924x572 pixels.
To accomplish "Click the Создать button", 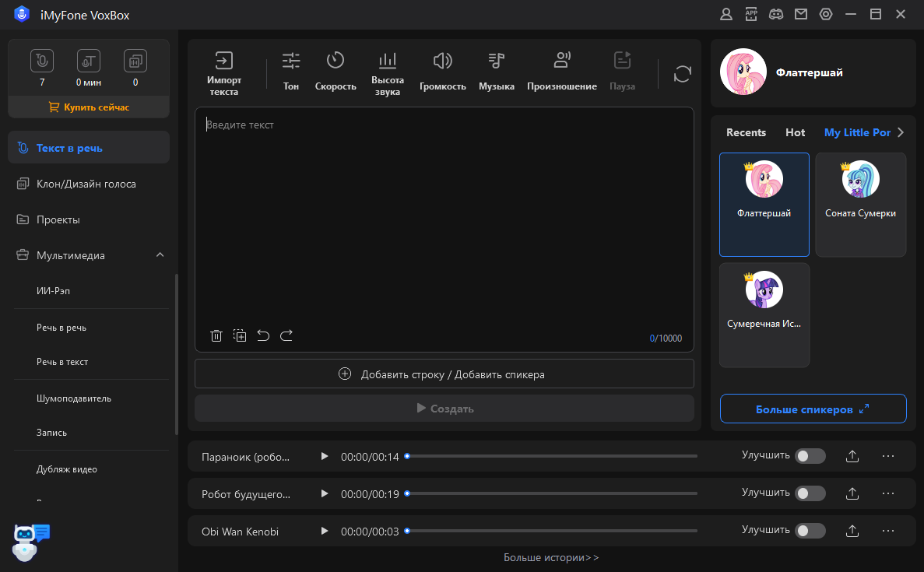I will click(x=444, y=409).
